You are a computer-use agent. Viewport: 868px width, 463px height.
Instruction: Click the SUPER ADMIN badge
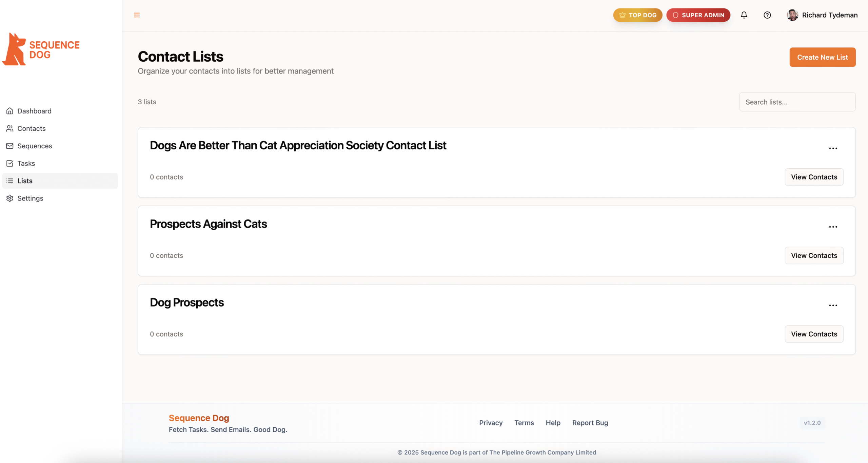pyautogui.click(x=698, y=15)
